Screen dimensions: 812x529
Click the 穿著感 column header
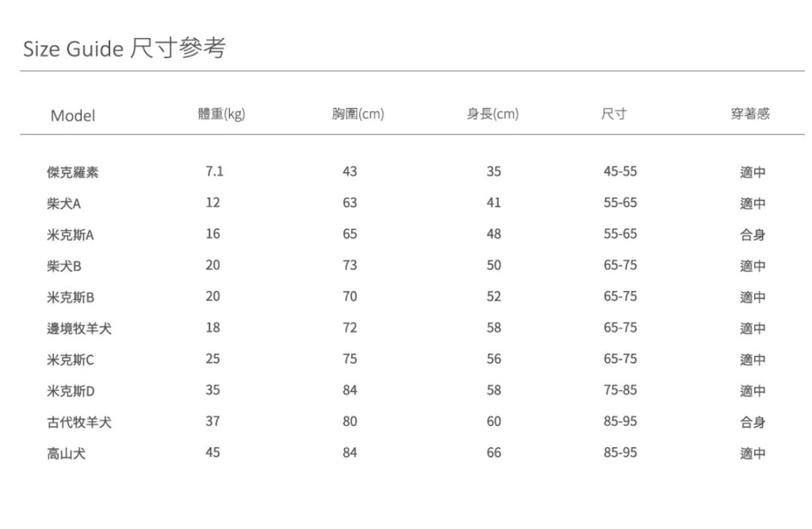(750, 115)
